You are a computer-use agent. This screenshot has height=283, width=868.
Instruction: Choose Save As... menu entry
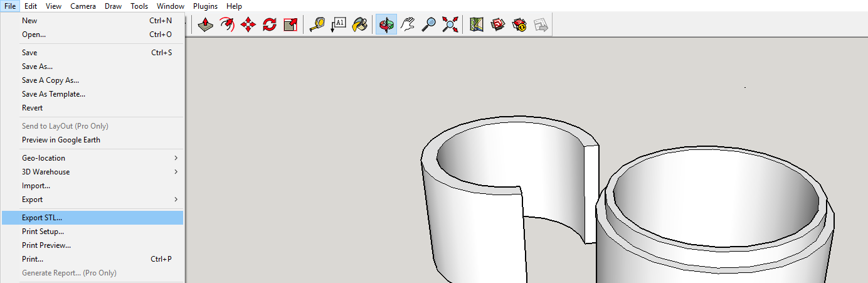[x=93, y=67]
